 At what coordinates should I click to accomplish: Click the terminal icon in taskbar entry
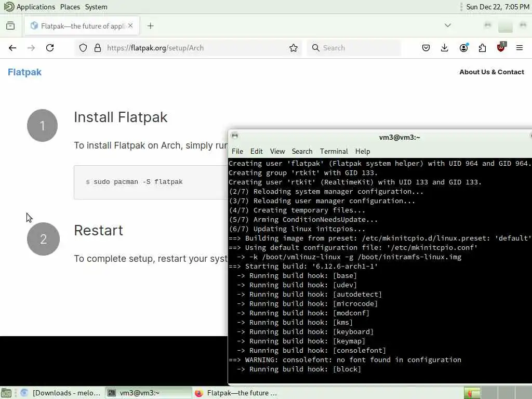pos(112,393)
